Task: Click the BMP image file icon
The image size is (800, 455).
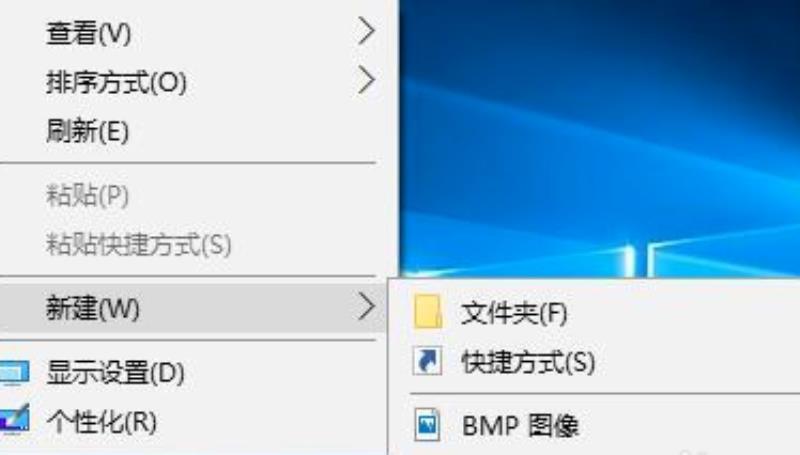Action: (427, 424)
